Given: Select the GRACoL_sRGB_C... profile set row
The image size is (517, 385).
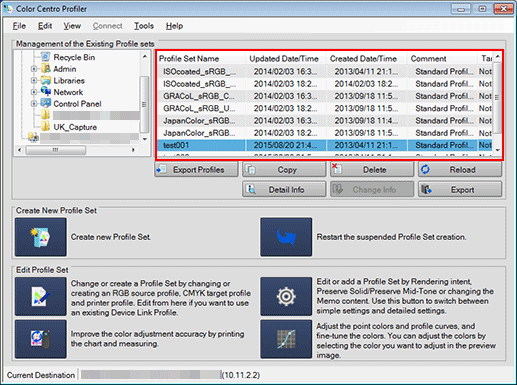Looking at the screenshot, I should 324,96.
